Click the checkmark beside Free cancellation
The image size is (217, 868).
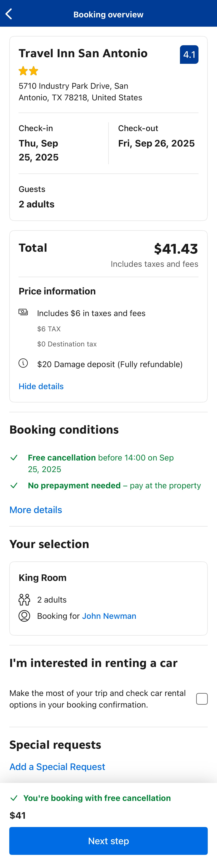(x=14, y=458)
